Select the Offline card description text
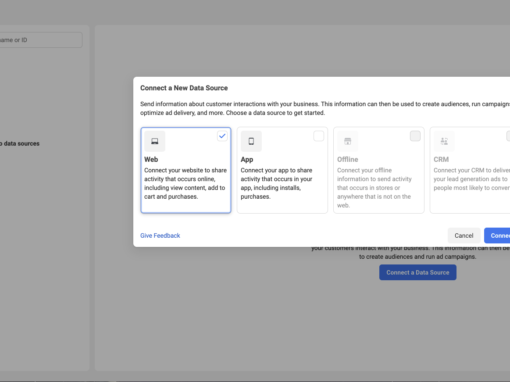The width and height of the screenshot is (510, 382). [x=374, y=188]
